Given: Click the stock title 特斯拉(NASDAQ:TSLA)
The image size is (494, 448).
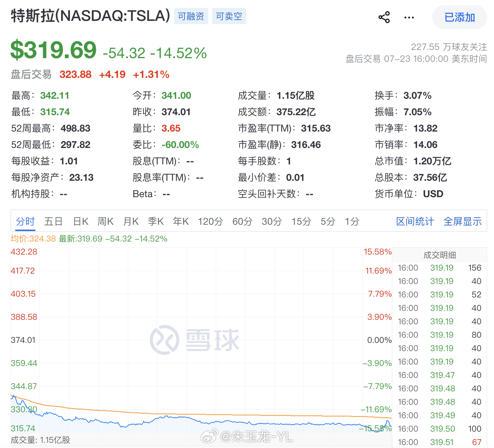Looking at the screenshot, I should point(90,16).
